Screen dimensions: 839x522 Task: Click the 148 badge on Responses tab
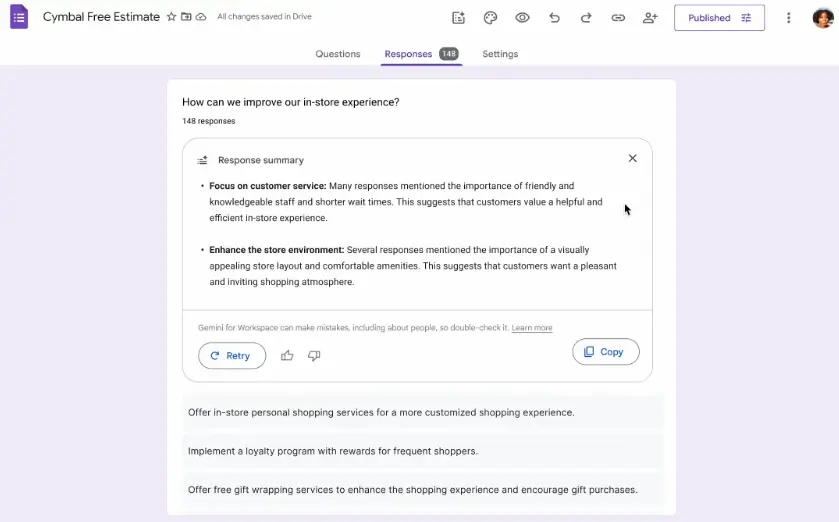(x=448, y=53)
